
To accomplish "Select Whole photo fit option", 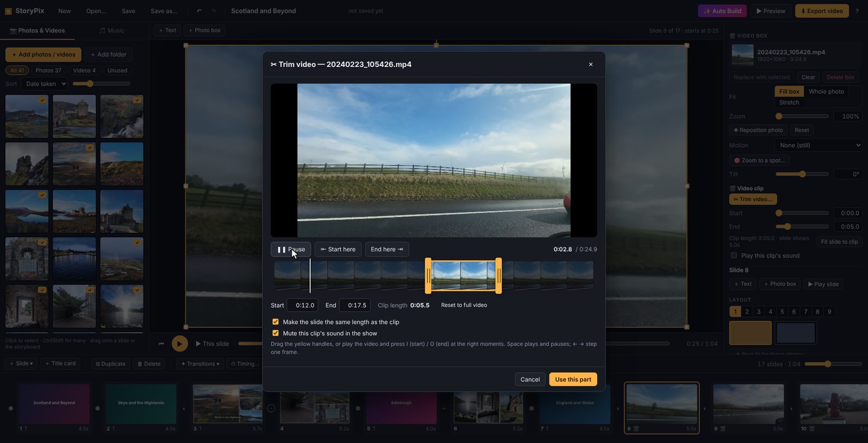I will coord(826,91).
